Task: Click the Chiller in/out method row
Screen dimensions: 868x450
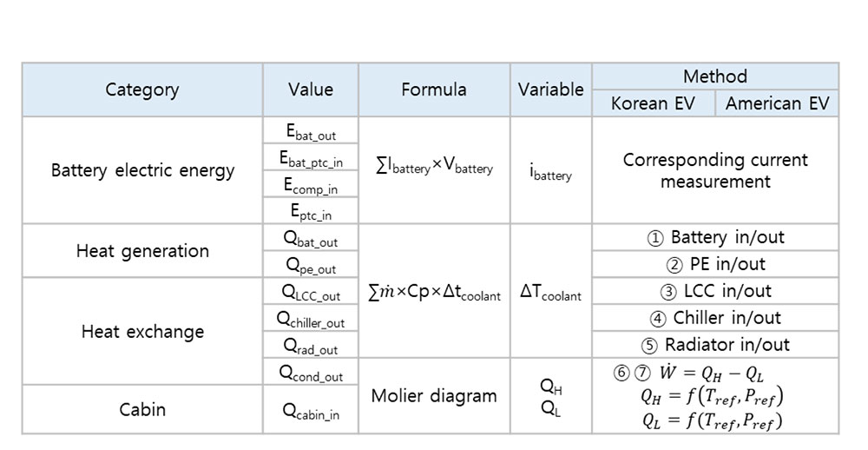Action: point(714,318)
